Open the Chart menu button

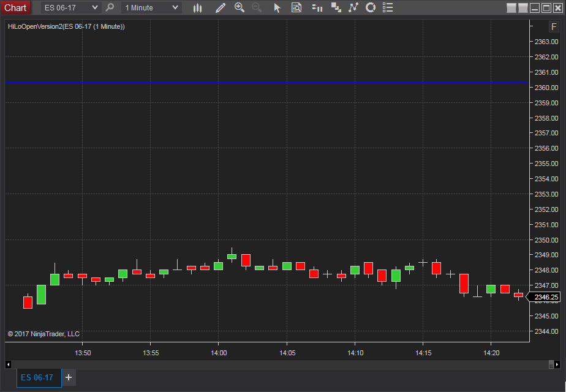pyautogui.click(x=15, y=7)
